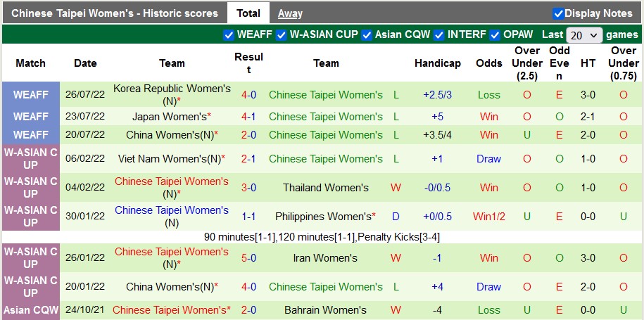644x320 pixels.
Task: Click the 4-1 score of Japan match
Action: click(x=248, y=117)
